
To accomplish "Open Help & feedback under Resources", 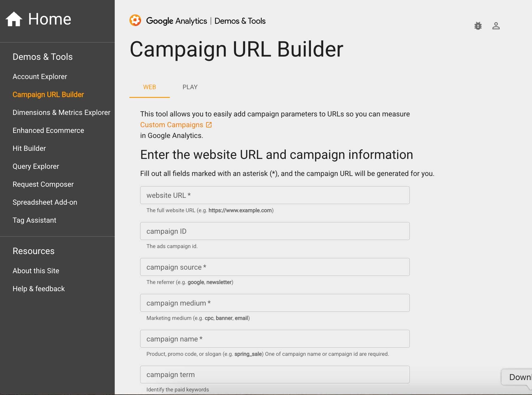I will pyautogui.click(x=39, y=289).
